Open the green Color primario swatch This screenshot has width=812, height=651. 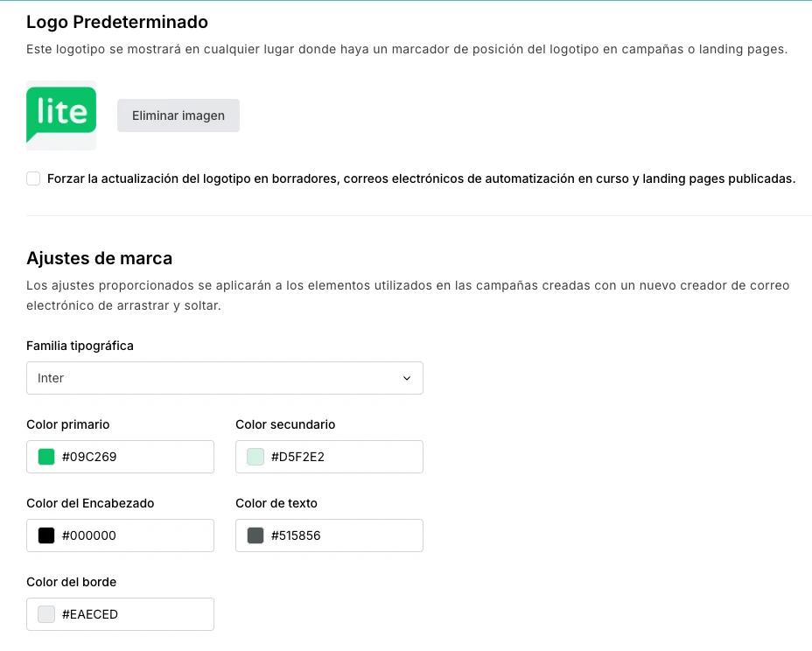pos(46,457)
